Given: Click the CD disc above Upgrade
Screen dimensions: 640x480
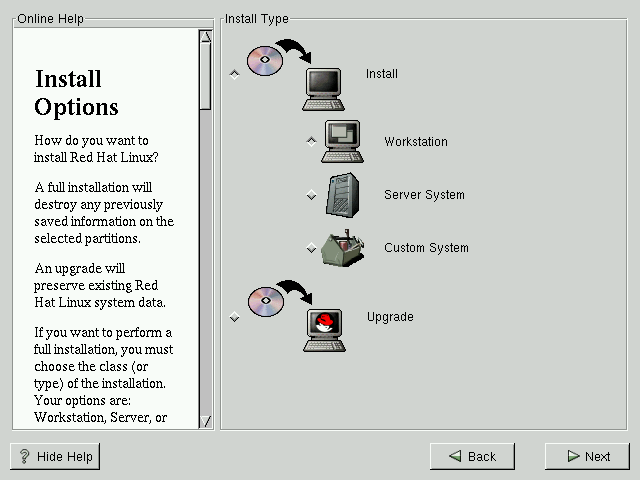Looking at the screenshot, I should click(265, 301).
